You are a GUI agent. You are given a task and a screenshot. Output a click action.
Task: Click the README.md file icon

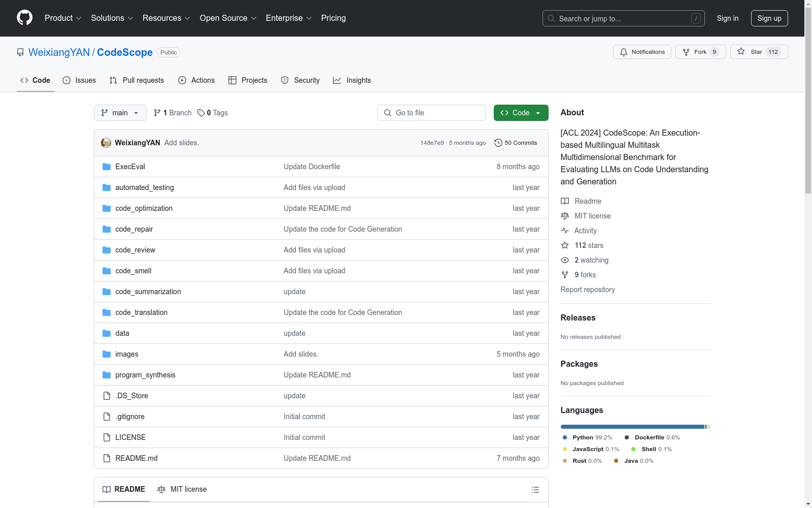click(x=107, y=458)
